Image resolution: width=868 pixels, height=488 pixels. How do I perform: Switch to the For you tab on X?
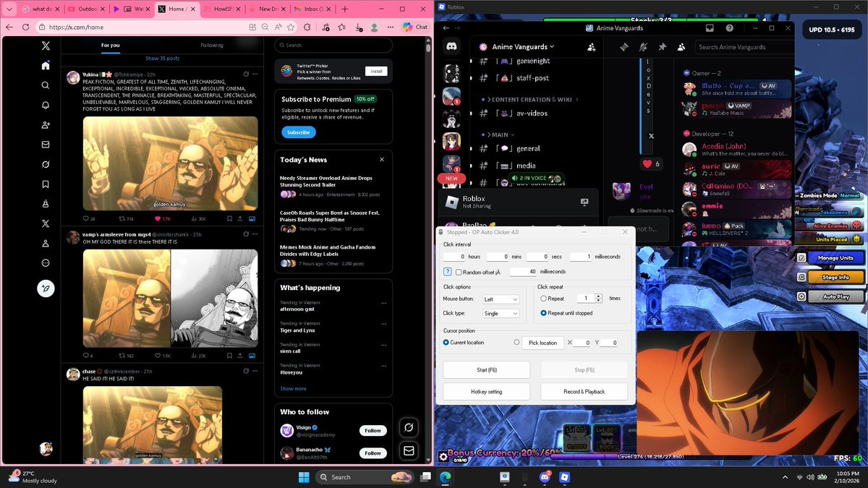tap(111, 45)
